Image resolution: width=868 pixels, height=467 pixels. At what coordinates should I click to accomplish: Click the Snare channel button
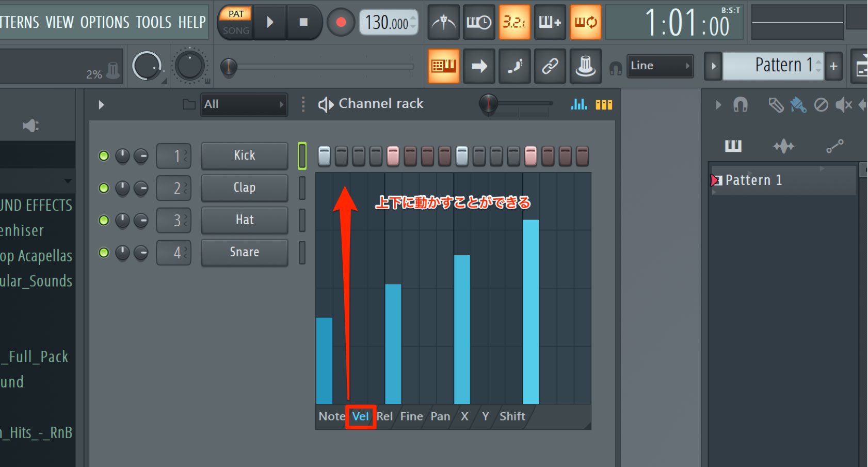pyautogui.click(x=245, y=252)
